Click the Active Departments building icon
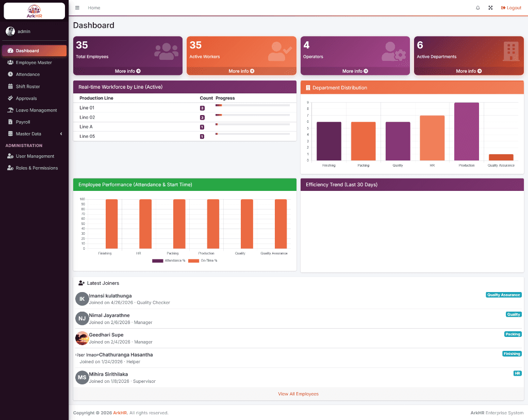Viewport: 528px width, 420px height. 511,51
